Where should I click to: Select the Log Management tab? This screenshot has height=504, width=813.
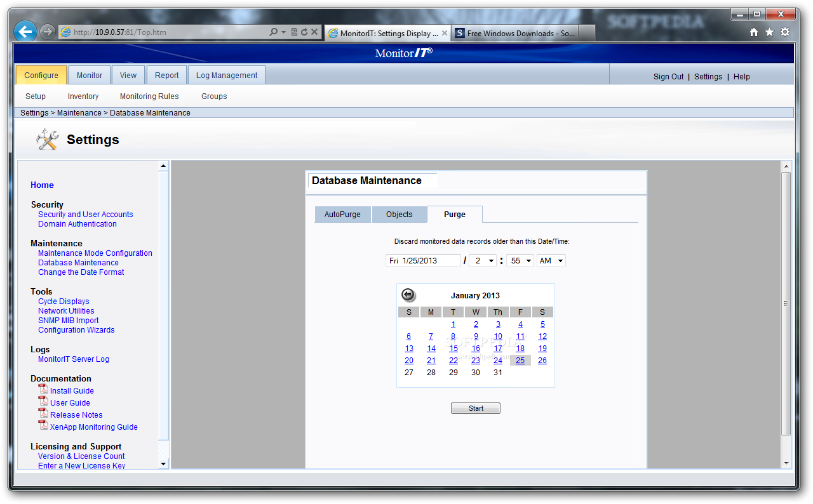tap(227, 75)
